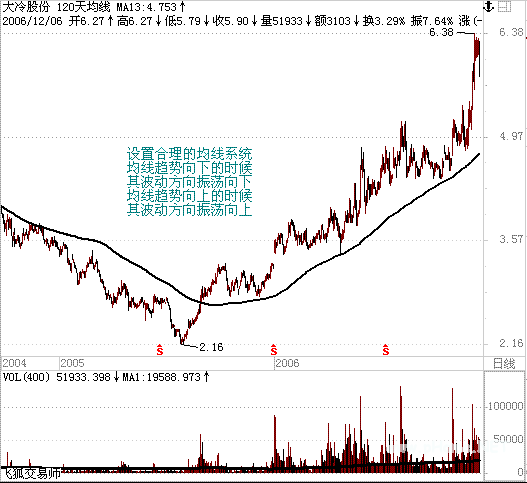Click the anchor icon at top right

[x=488, y=6]
